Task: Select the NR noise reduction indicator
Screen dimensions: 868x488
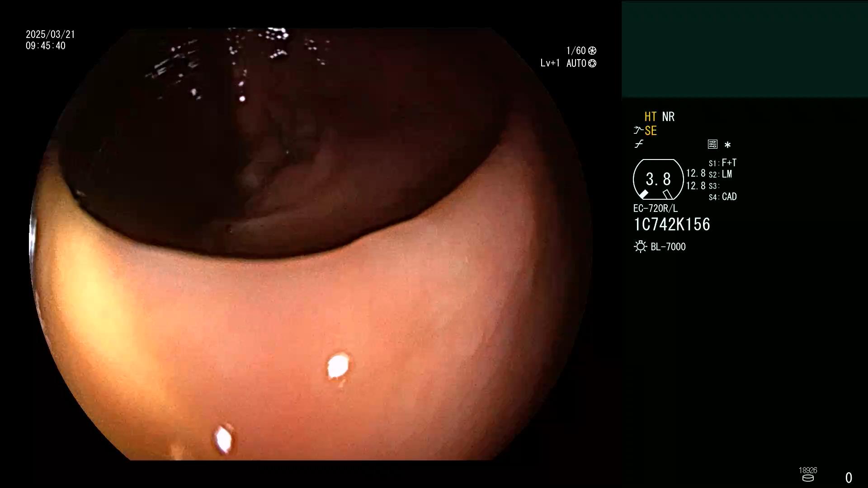Action: [668, 117]
